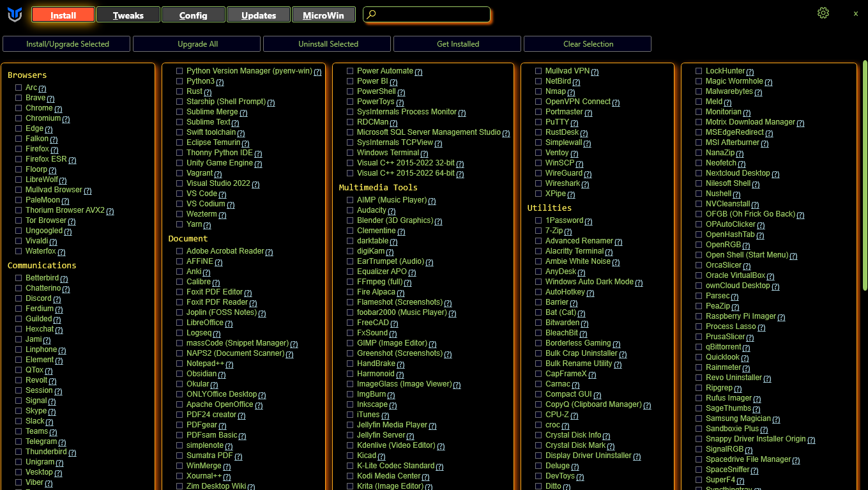Click the [?] info link next to Wireshark
Image resolution: width=868 pixels, height=490 pixels.
point(584,185)
